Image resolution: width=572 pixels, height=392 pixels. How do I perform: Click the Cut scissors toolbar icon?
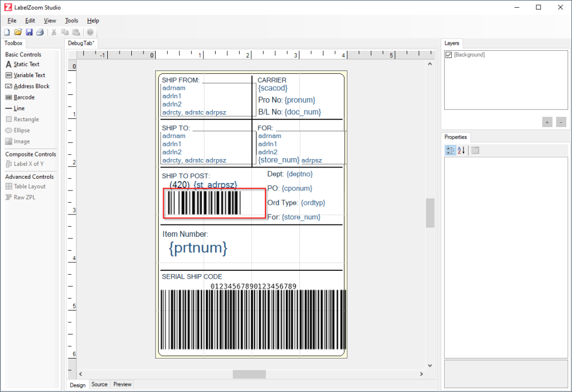(x=54, y=32)
